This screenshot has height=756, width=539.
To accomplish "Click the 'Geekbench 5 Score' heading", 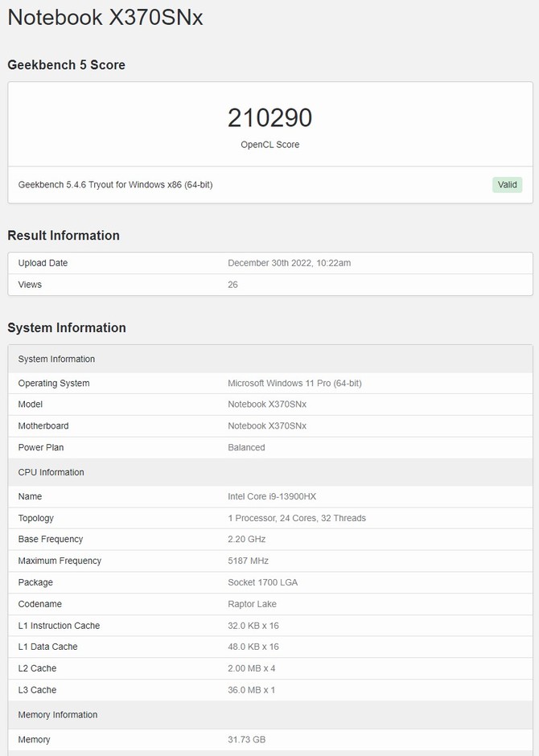I will coord(66,65).
